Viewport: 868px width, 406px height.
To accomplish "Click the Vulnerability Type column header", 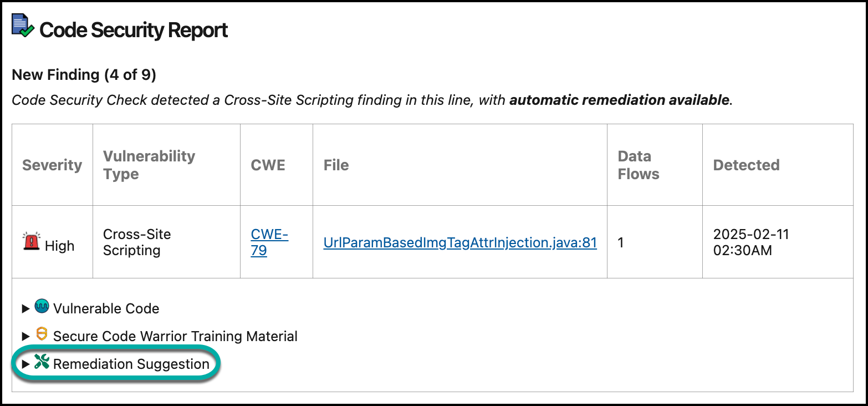I will click(149, 165).
